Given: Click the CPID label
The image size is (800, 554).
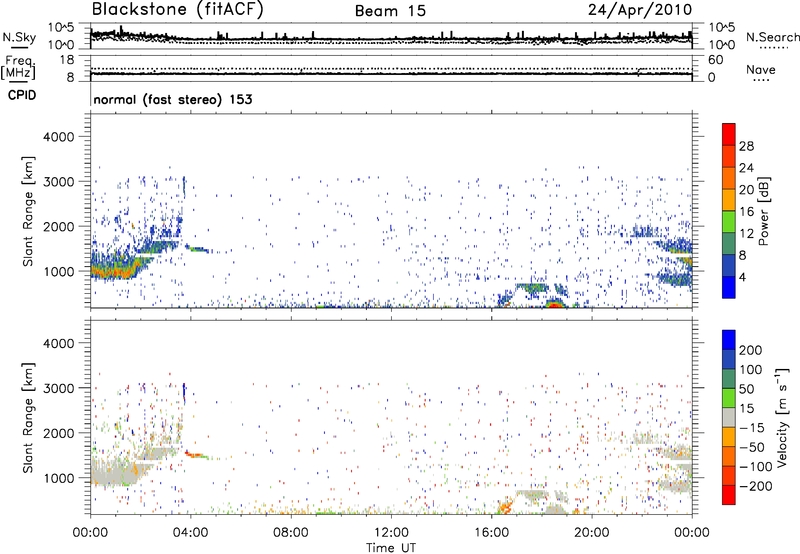Looking at the screenshot, I should [x=22, y=95].
